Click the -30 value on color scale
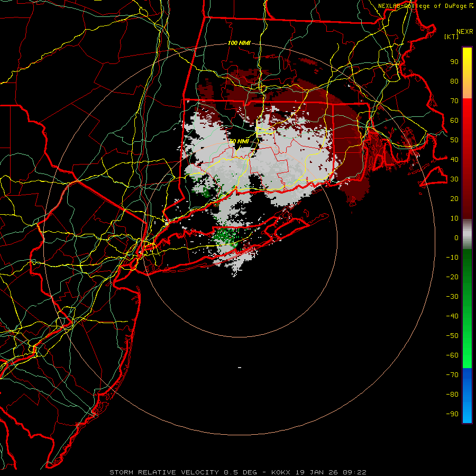Screen dimensions: 476x476 point(452,297)
